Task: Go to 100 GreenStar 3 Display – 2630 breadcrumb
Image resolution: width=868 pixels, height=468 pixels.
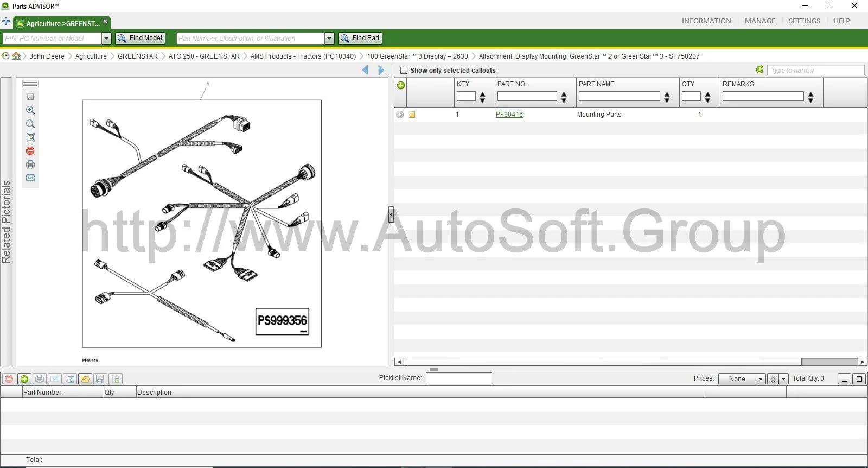Action: [x=417, y=56]
